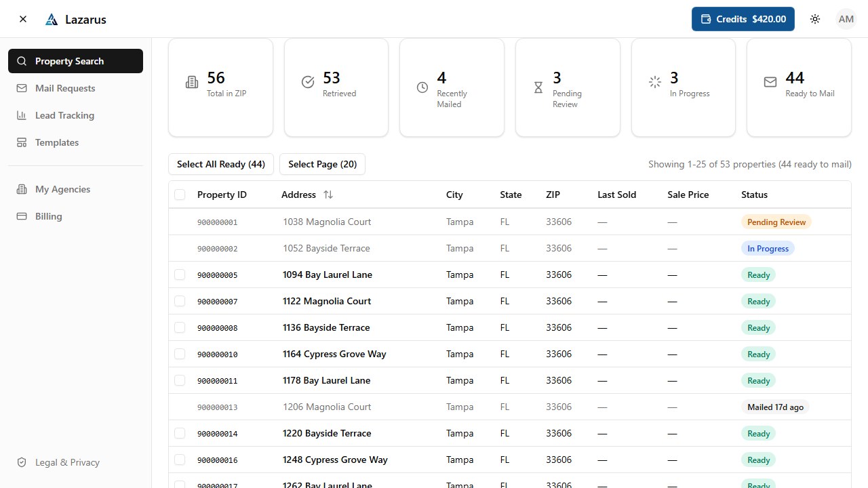Viewport: 868px width, 488px height.
Task: Open Property Search in the sidebar
Action: 75,61
